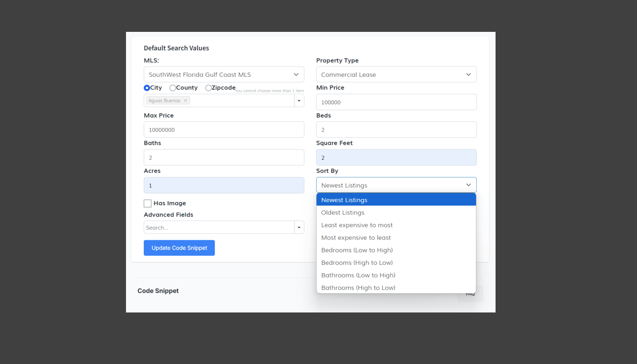Click the Update Code Snippet button
Image resolution: width=637 pixels, height=364 pixels.
pyautogui.click(x=179, y=248)
